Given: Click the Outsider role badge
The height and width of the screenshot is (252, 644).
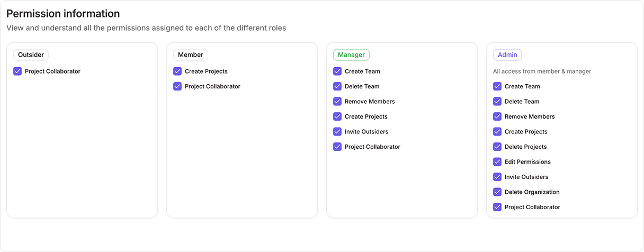Looking at the screenshot, I should (x=31, y=55).
